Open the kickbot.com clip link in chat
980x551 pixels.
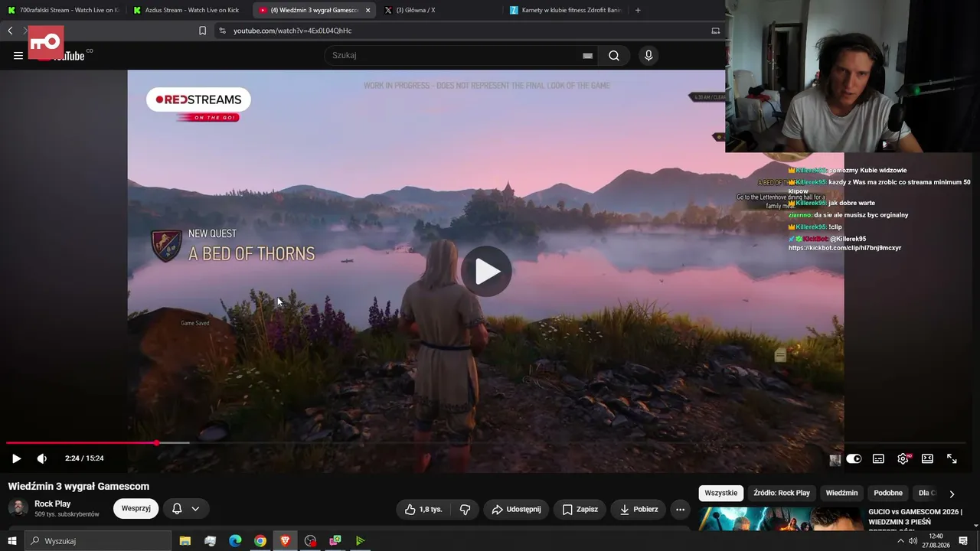[844, 248]
